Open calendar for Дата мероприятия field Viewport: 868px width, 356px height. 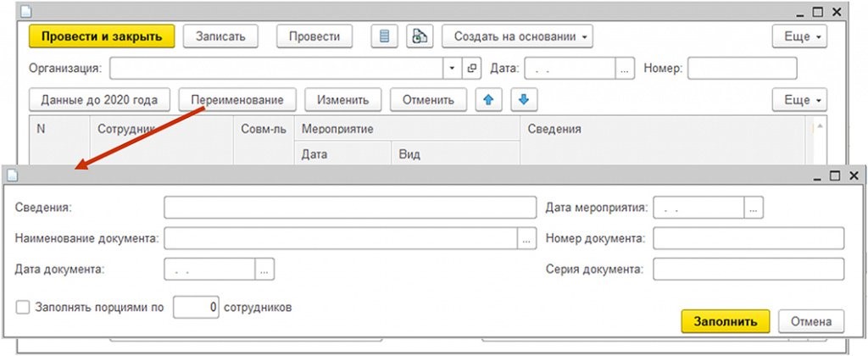tap(754, 207)
